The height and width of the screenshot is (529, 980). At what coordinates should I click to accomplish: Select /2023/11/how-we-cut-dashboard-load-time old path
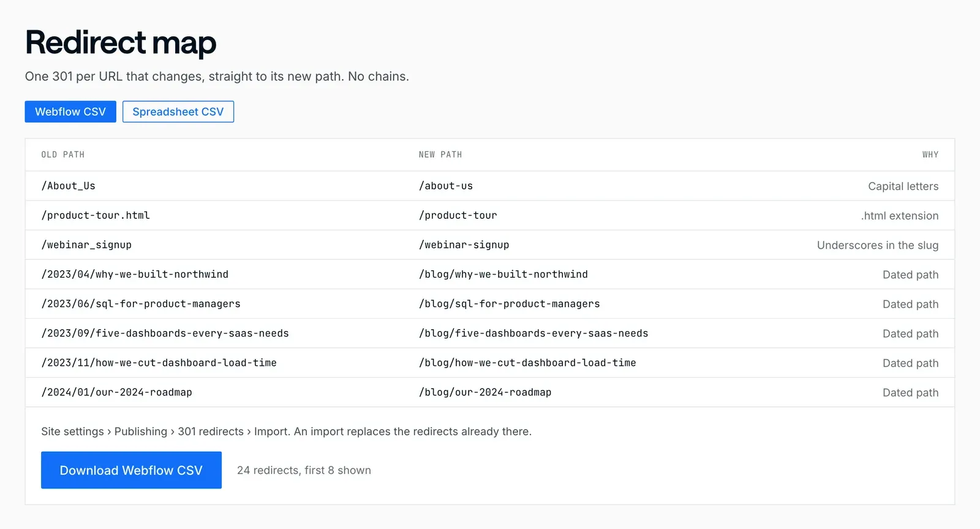[x=159, y=362]
